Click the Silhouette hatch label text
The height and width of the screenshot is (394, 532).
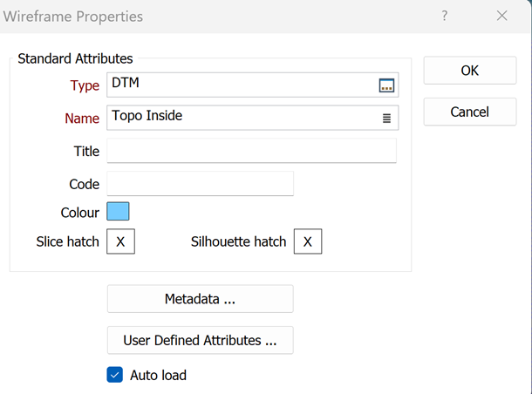238,241
